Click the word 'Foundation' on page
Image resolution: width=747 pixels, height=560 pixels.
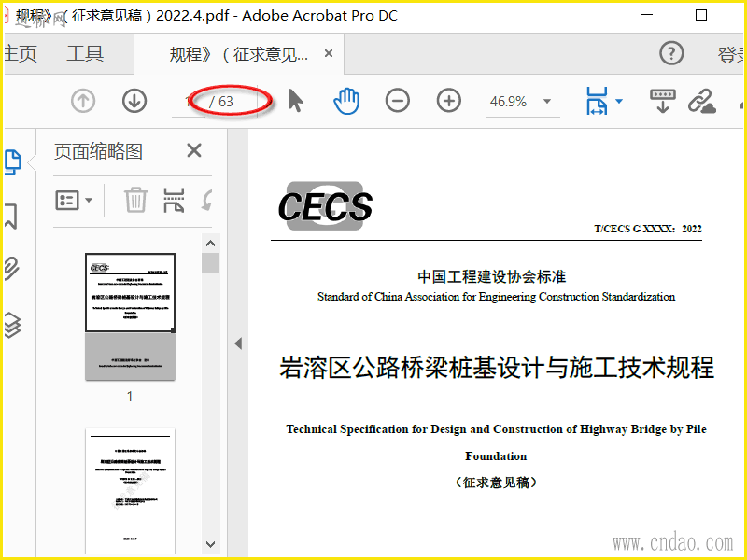496,456
